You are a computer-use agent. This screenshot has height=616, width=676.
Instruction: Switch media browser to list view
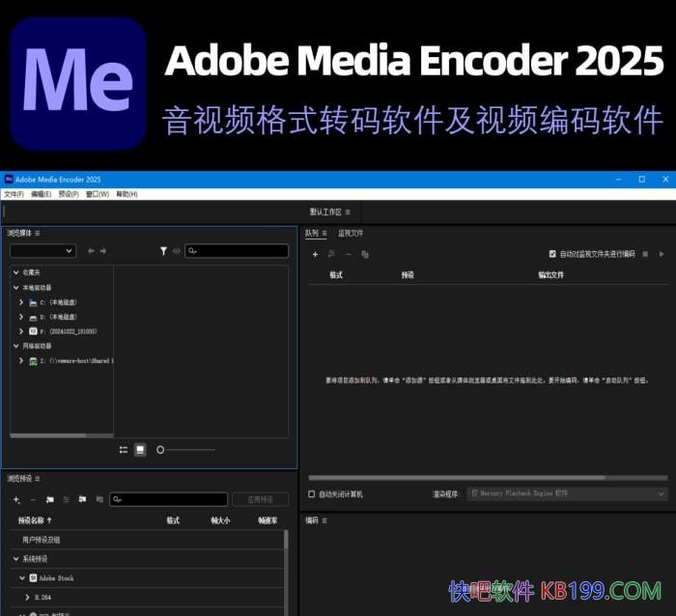124,450
